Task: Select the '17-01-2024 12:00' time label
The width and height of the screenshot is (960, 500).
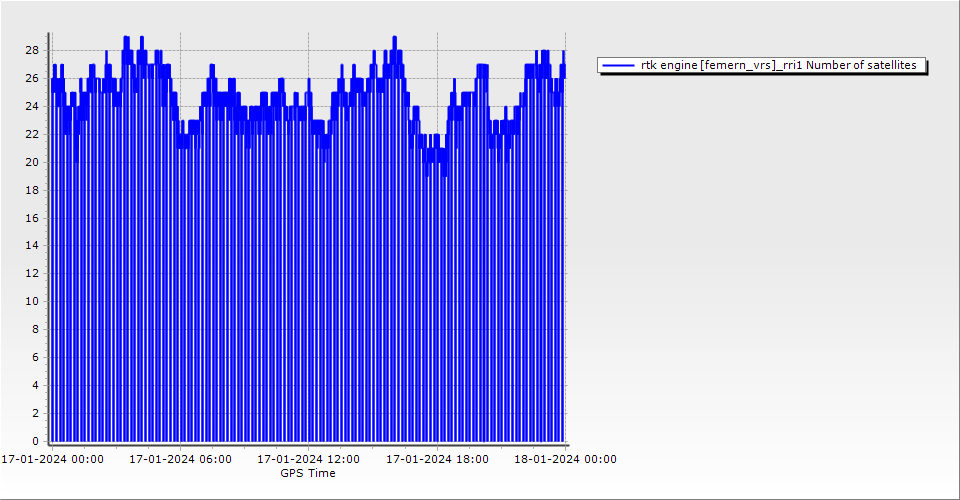Action: click(308, 460)
